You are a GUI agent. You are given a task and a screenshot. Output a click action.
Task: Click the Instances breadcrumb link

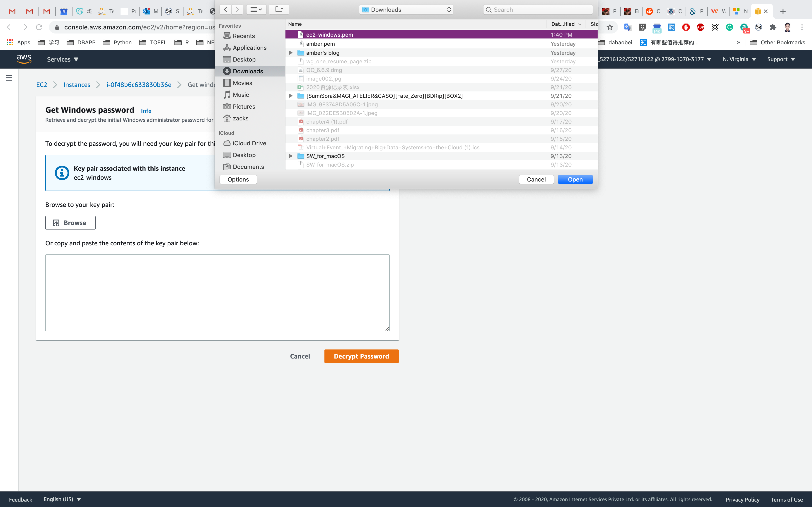[77, 84]
